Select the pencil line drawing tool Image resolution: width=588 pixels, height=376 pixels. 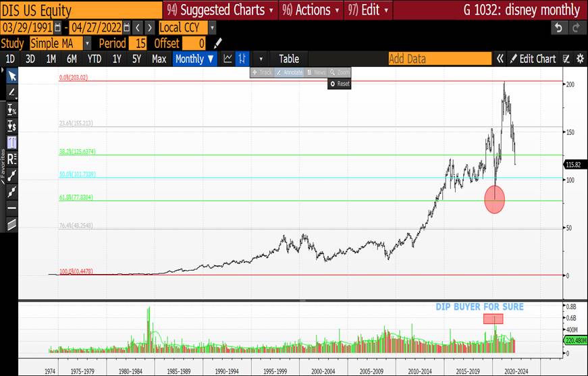coord(12,92)
